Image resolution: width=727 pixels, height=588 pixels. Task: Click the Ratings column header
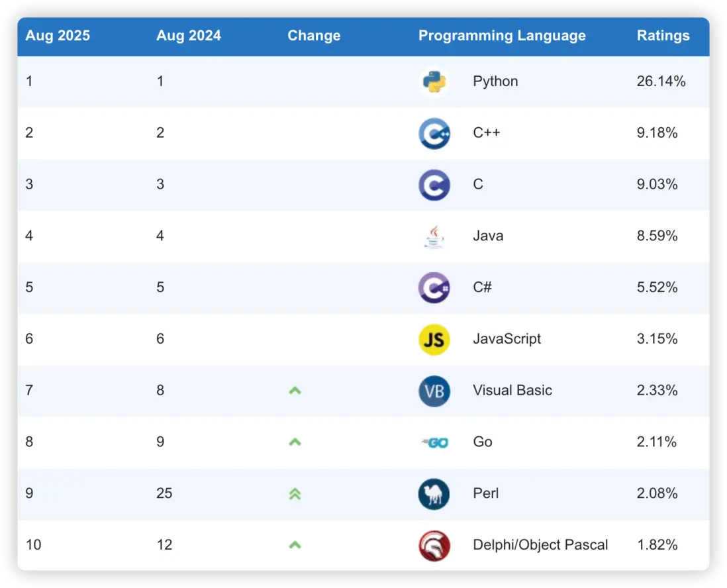coord(663,36)
